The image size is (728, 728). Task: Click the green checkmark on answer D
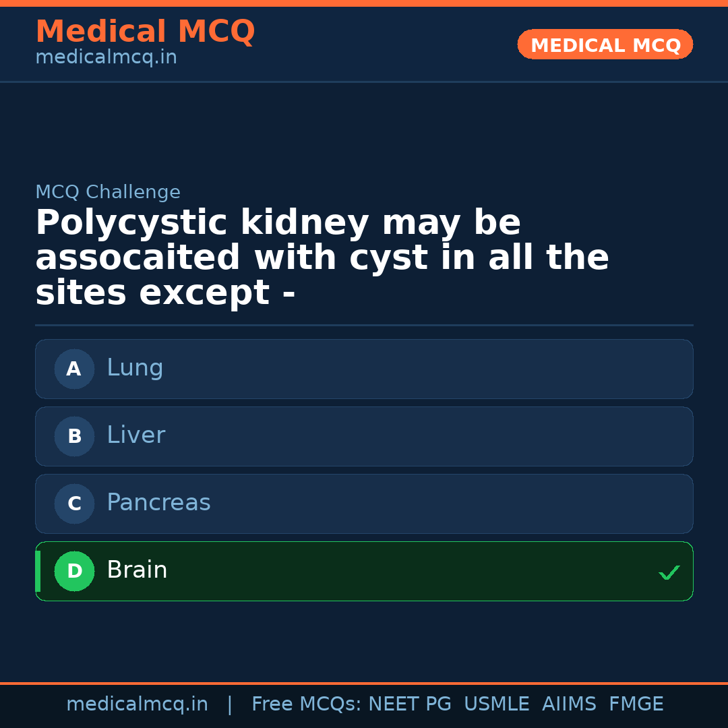tap(669, 572)
